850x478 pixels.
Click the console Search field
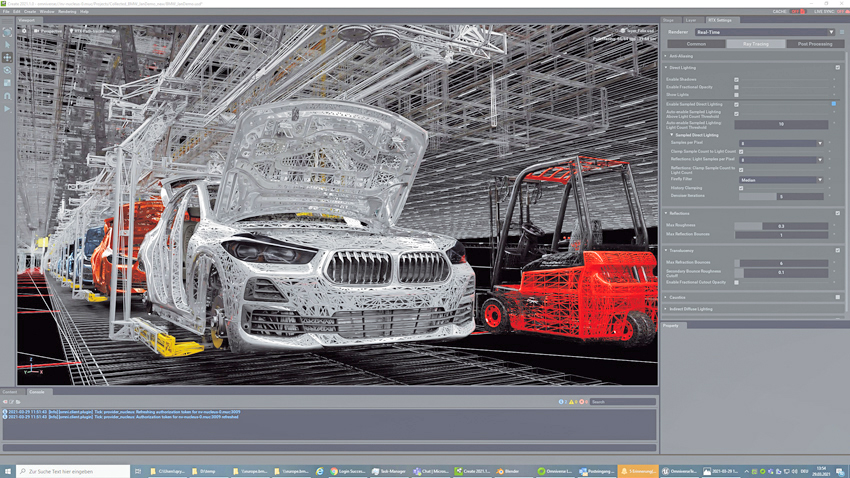coord(623,402)
